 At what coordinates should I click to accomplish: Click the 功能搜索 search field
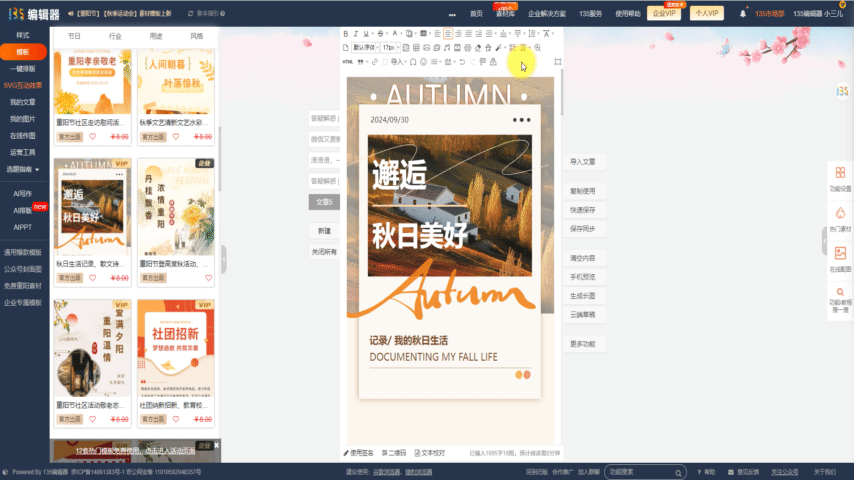(x=645, y=472)
